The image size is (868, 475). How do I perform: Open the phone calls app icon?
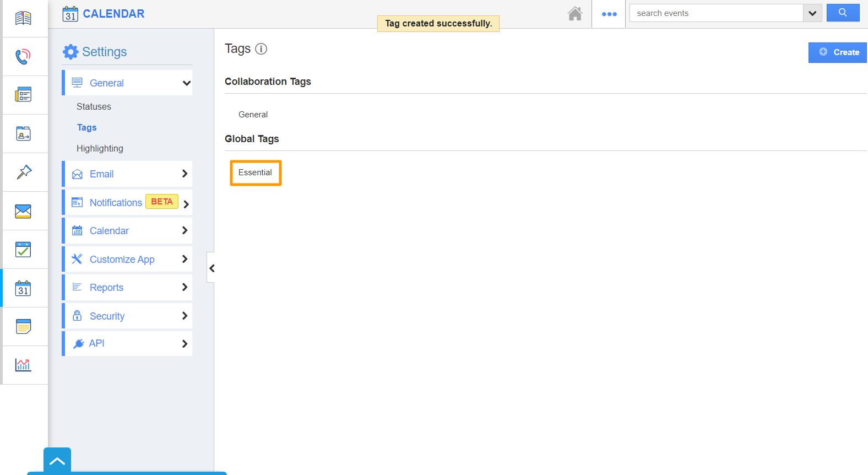(23, 56)
